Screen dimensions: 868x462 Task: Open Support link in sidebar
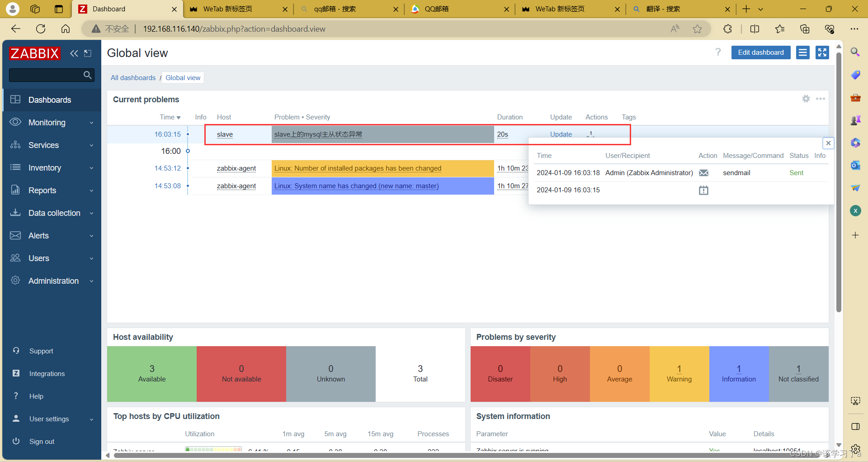pyautogui.click(x=41, y=351)
